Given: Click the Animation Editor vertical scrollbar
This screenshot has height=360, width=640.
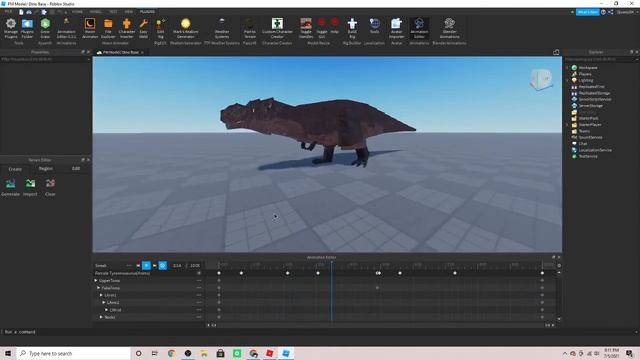Looking at the screenshot, I should (559, 296).
